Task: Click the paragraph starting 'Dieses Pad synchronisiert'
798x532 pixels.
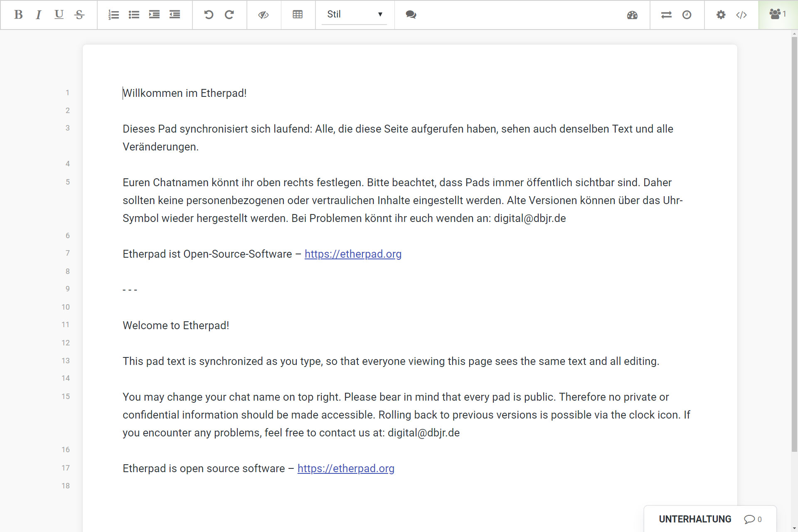Action: coord(398,138)
